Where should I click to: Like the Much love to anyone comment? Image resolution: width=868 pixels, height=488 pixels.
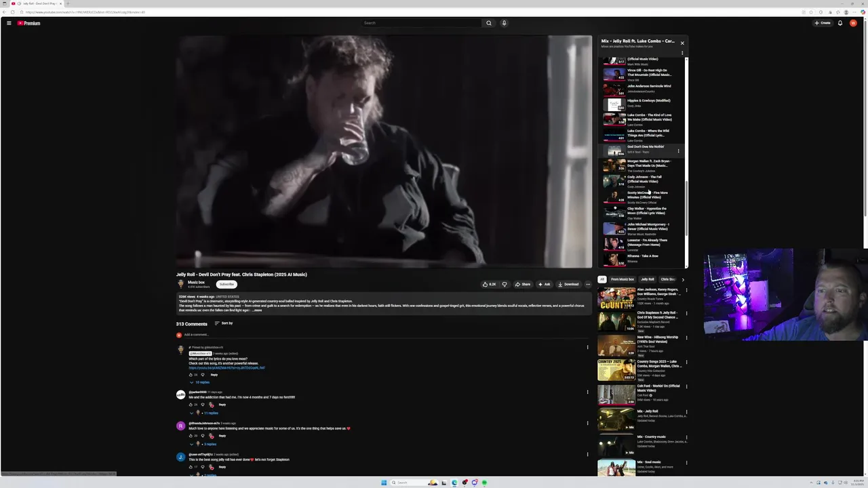click(x=191, y=436)
